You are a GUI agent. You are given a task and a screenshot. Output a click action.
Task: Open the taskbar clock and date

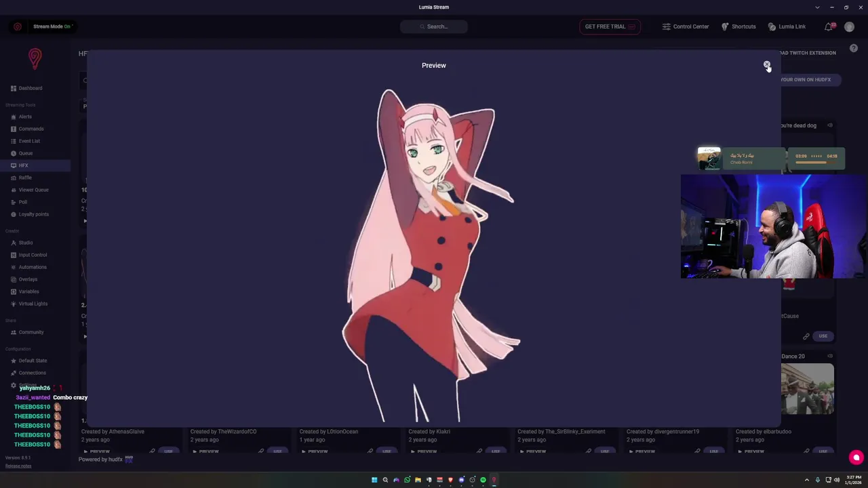tap(854, 480)
